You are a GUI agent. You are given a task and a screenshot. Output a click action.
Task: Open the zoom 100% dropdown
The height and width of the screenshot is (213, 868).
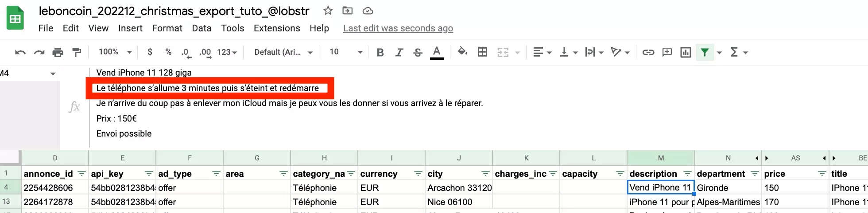tap(115, 52)
